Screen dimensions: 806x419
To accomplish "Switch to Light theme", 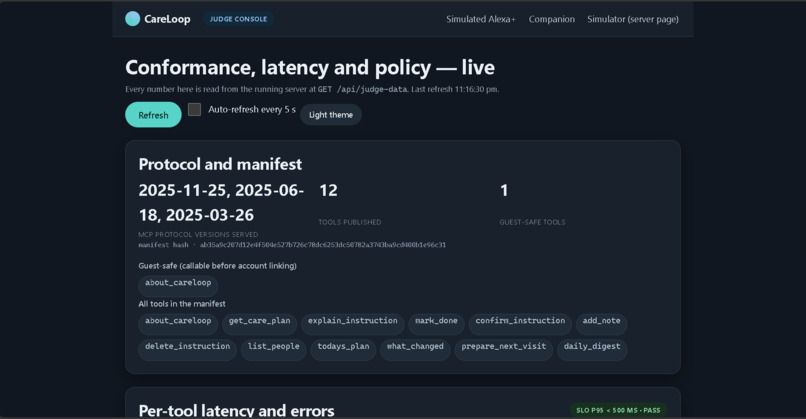I will click(331, 115).
